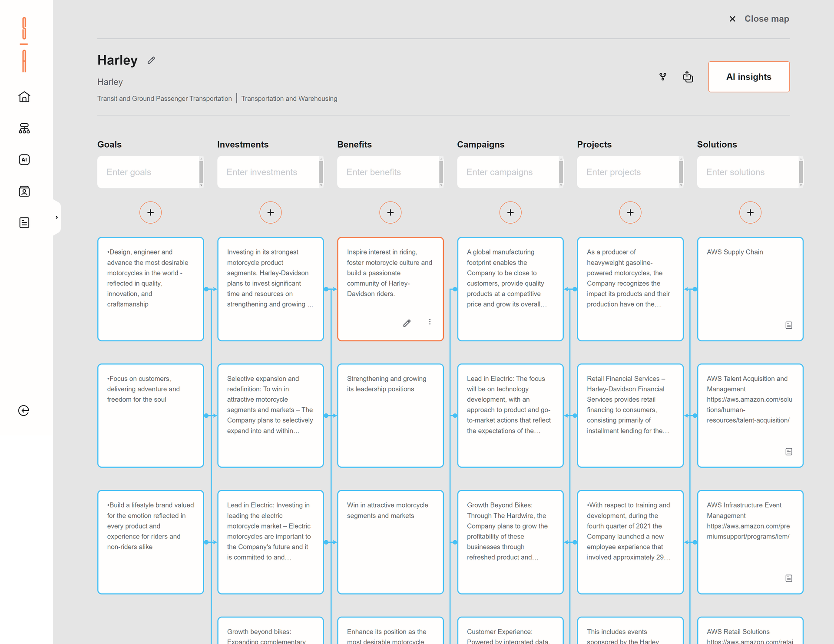Open note icon on AWS Supply Chain card
The width and height of the screenshot is (834, 644).
coord(789,325)
